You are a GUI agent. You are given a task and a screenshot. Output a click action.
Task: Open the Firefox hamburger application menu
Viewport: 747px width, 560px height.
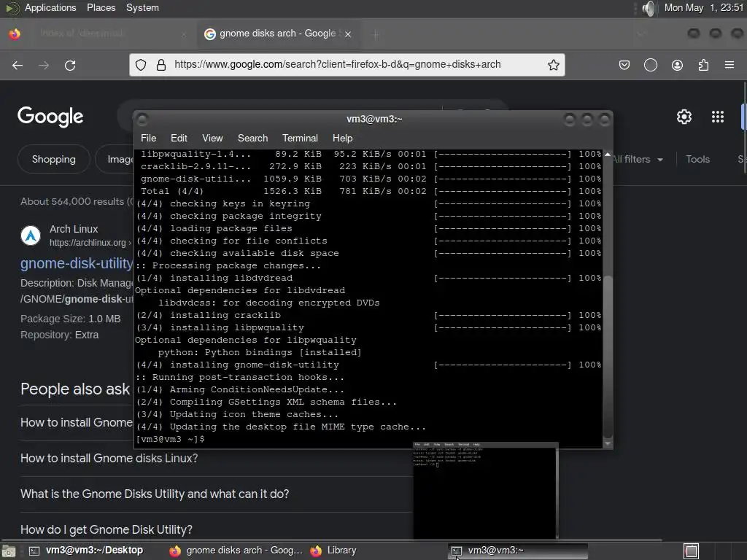[729, 65]
